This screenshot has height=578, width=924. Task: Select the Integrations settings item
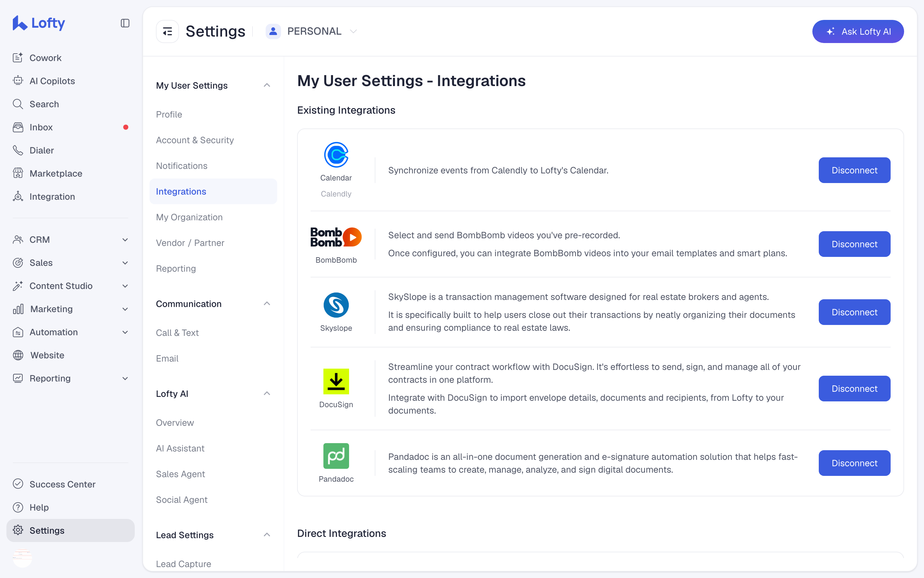point(213,191)
